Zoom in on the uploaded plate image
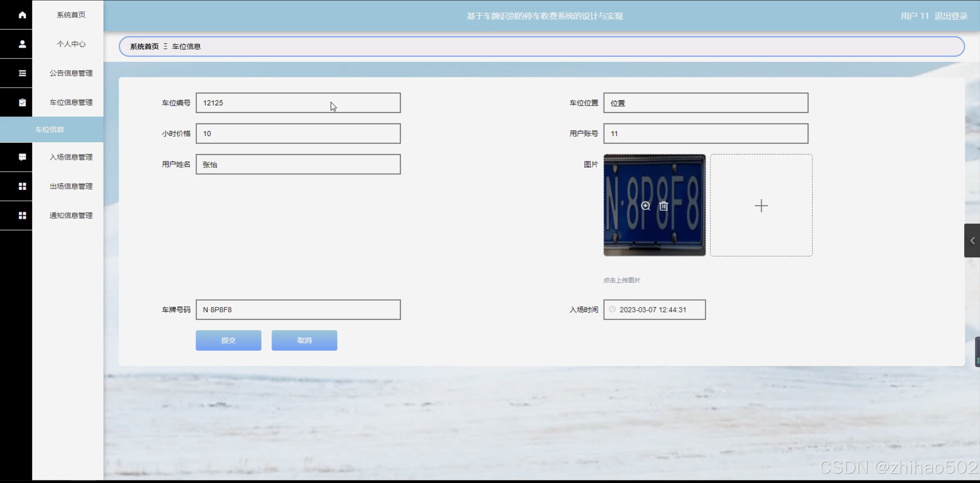 point(645,206)
